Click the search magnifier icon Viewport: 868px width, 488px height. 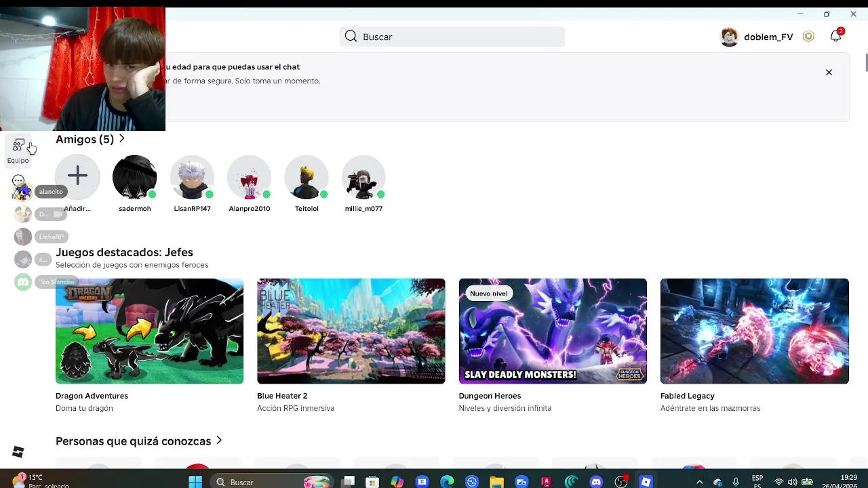click(x=351, y=37)
